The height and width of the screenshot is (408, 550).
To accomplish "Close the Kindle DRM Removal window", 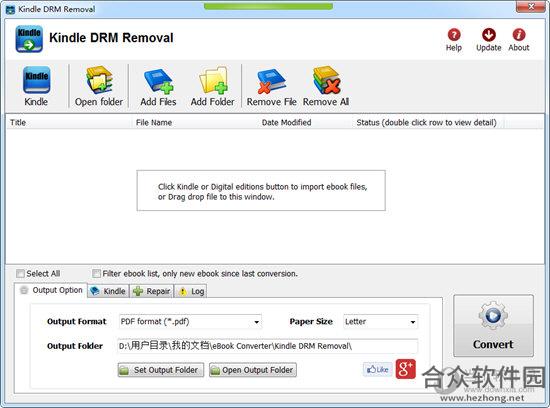I will click(531, 7).
